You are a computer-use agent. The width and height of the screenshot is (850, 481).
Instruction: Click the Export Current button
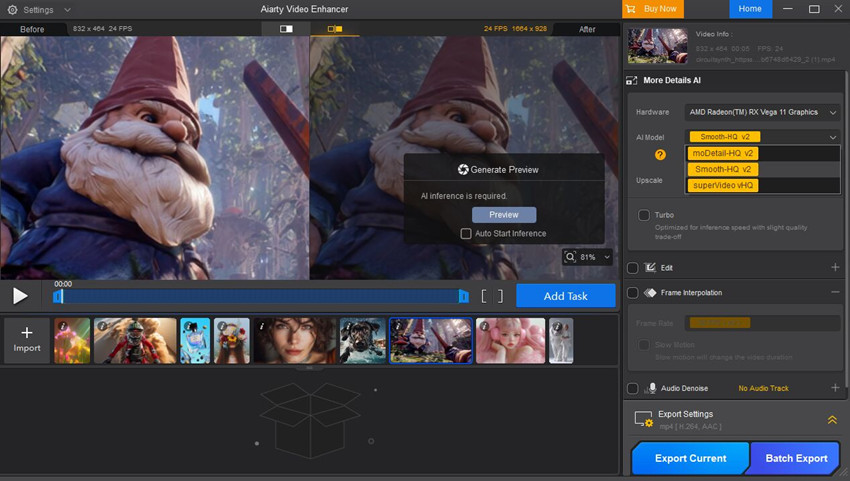pos(691,458)
